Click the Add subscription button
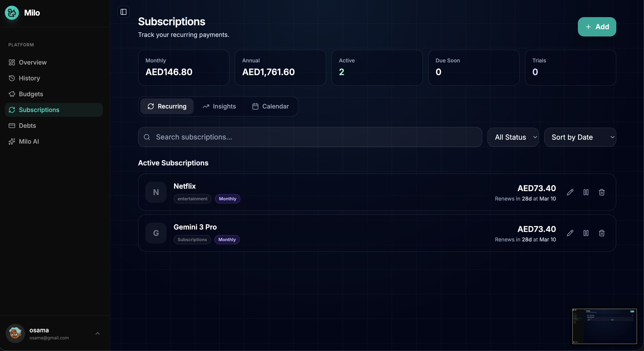This screenshot has height=351, width=644. (x=597, y=27)
